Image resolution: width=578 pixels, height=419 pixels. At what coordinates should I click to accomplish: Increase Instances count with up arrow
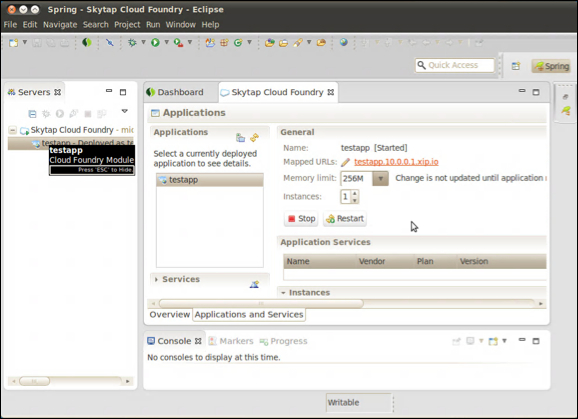(x=355, y=193)
